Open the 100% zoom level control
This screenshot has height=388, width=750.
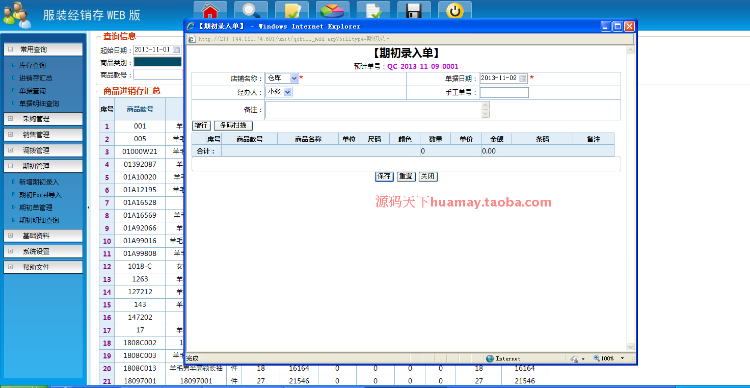click(609, 358)
